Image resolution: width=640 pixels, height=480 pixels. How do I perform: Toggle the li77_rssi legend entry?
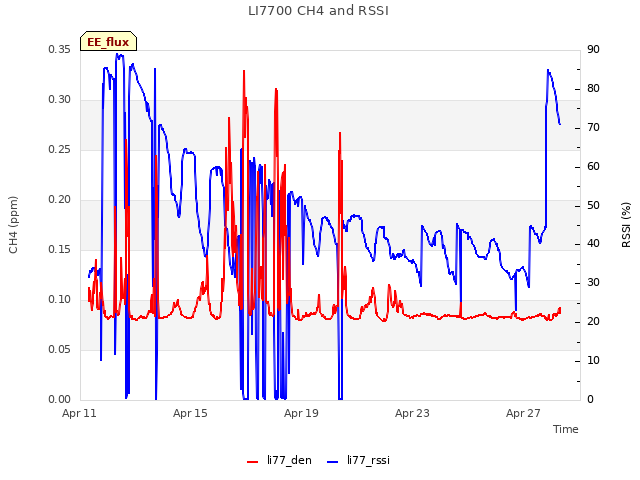(x=359, y=460)
